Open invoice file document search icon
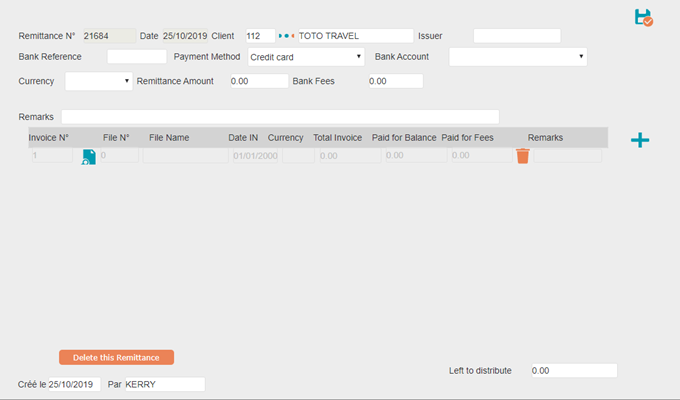 [88, 157]
